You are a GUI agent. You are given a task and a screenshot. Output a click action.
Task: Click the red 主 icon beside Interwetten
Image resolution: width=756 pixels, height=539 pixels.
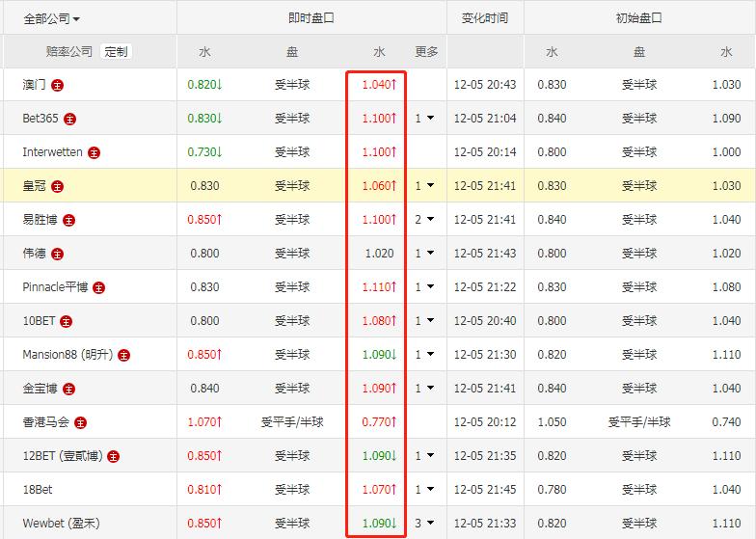[x=94, y=152]
